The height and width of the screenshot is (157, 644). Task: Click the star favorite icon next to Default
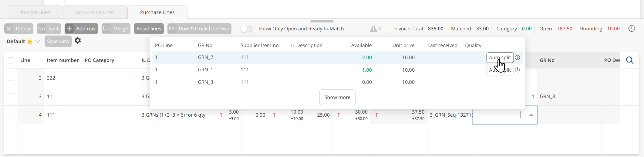[30, 42]
